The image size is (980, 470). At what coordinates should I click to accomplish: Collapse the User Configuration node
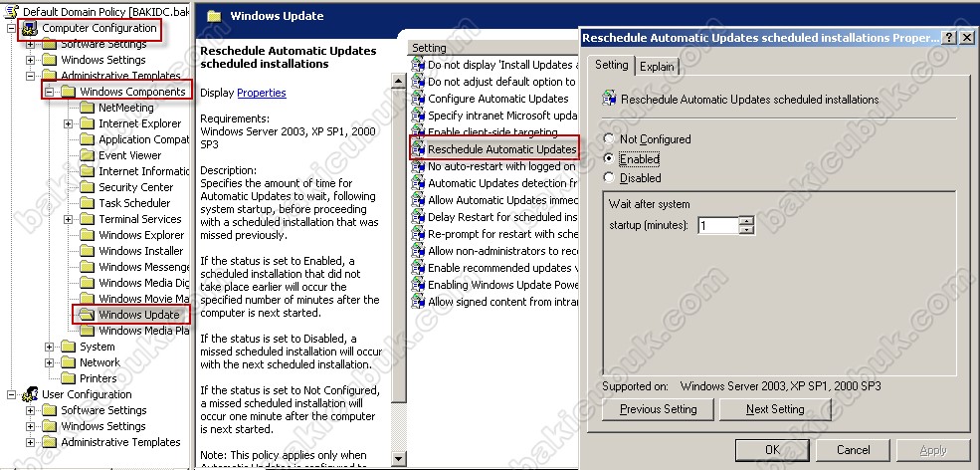(11, 395)
